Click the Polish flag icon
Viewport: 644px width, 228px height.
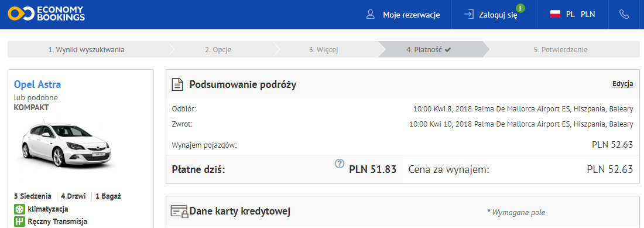(x=555, y=15)
